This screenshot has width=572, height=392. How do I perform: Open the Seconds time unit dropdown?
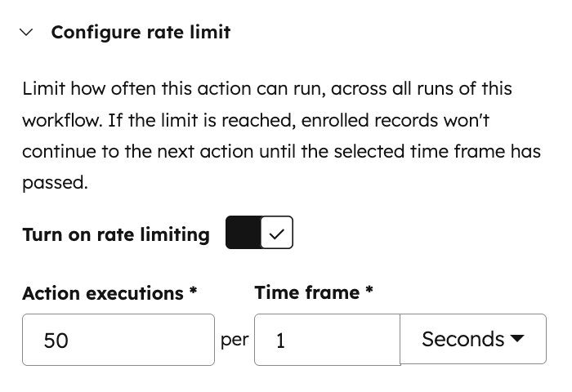472,339
